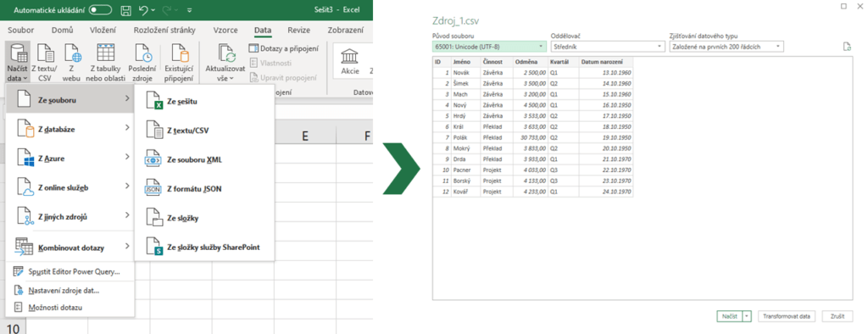This screenshot has width=868, height=334.
Task: Click the Novák name cell
Action: coord(465,73)
